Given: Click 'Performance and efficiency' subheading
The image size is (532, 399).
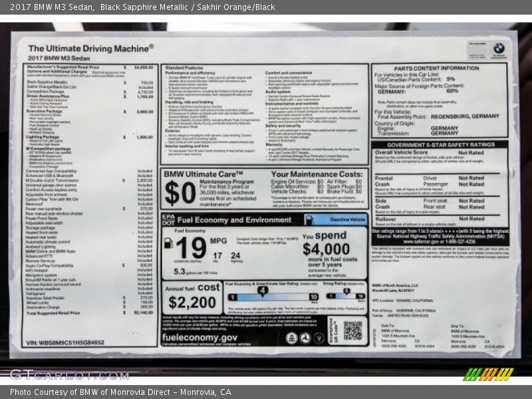Looking at the screenshot, I should 190,73.
